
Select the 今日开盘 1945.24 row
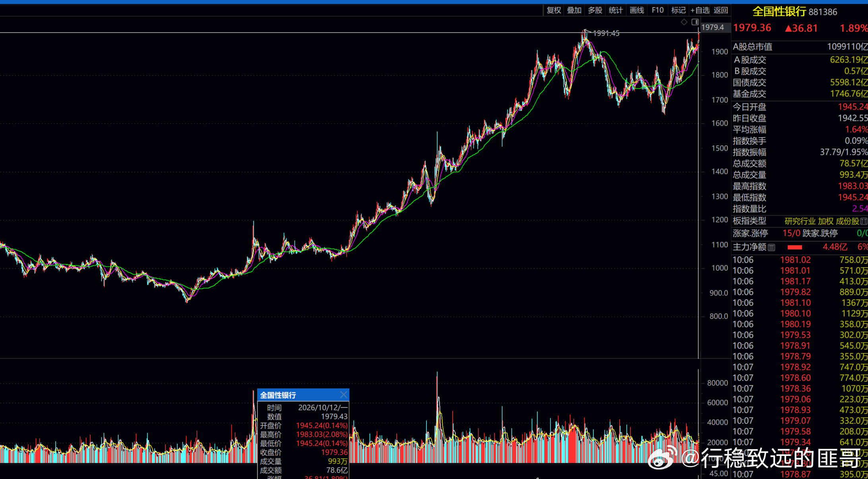(800, 107)
